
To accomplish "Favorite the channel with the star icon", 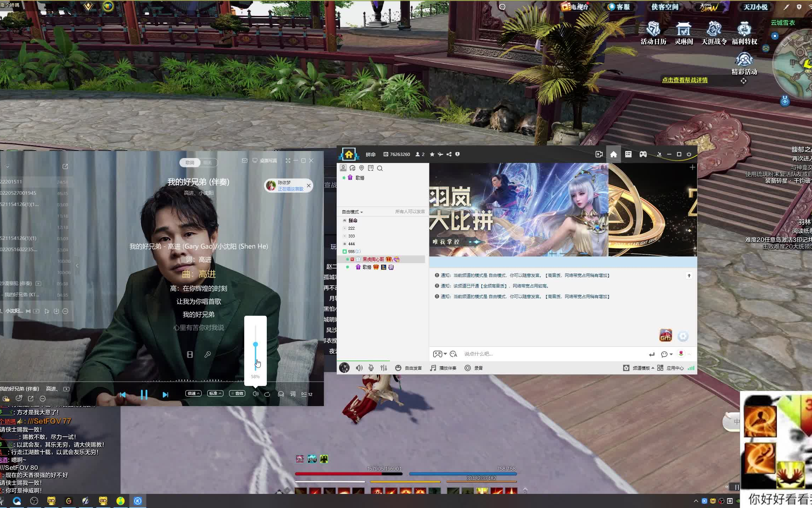I will point(432,154).
